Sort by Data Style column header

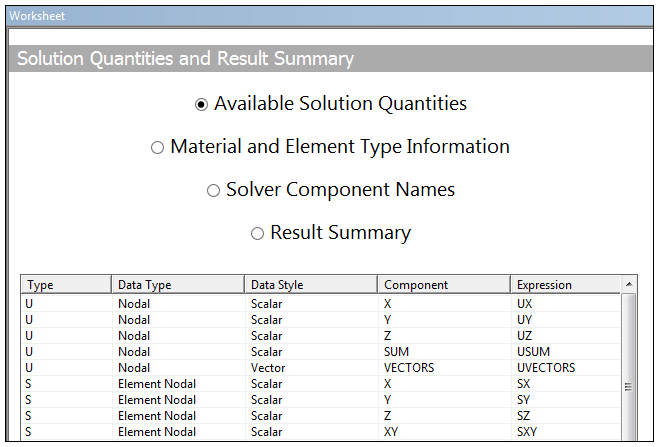click(310, 285)
